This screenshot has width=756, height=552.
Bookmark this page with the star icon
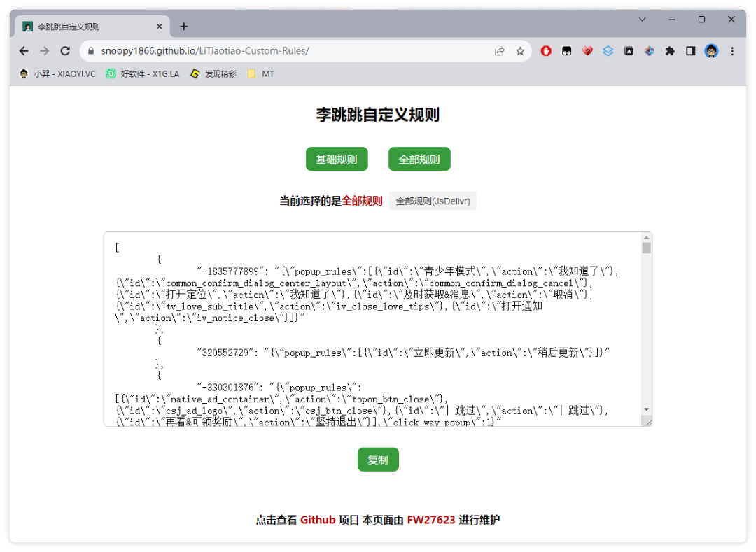(520, 51)
